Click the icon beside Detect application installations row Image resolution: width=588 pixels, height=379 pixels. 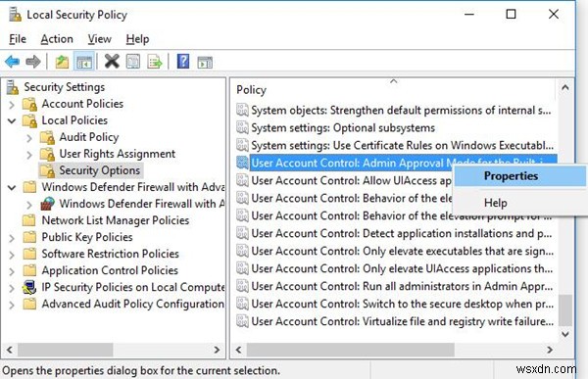(x=242, y=233)
